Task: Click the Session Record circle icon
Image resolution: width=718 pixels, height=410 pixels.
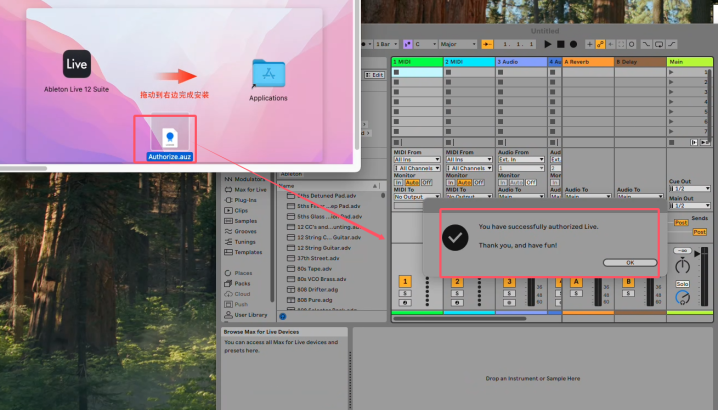Action: point(632,44)
